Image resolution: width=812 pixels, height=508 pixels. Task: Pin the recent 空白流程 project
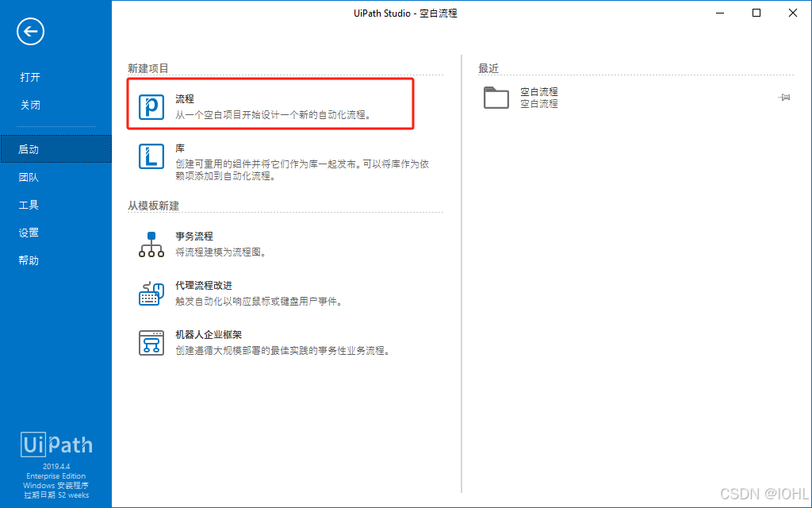(x=784, y=97)
